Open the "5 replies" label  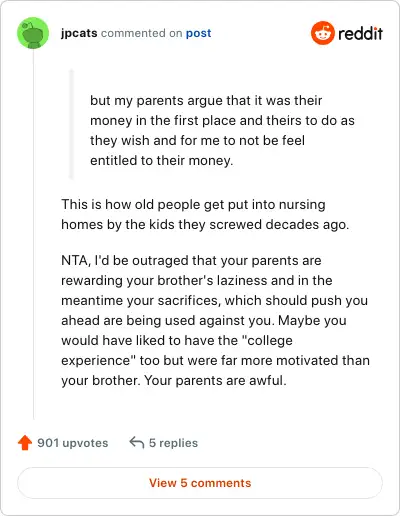[x=173, y=443]
